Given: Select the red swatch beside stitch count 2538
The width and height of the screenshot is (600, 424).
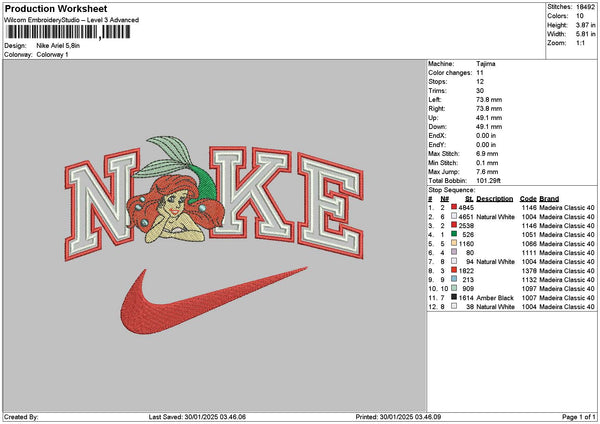Looking at the screenshot, I should pyautogui.click(x=454, y=225).
